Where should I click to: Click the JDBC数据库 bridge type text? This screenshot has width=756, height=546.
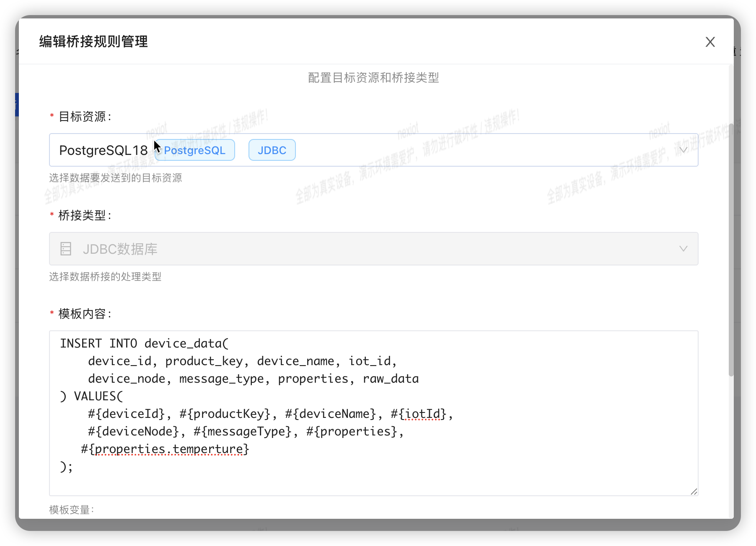tap(120, 249)
